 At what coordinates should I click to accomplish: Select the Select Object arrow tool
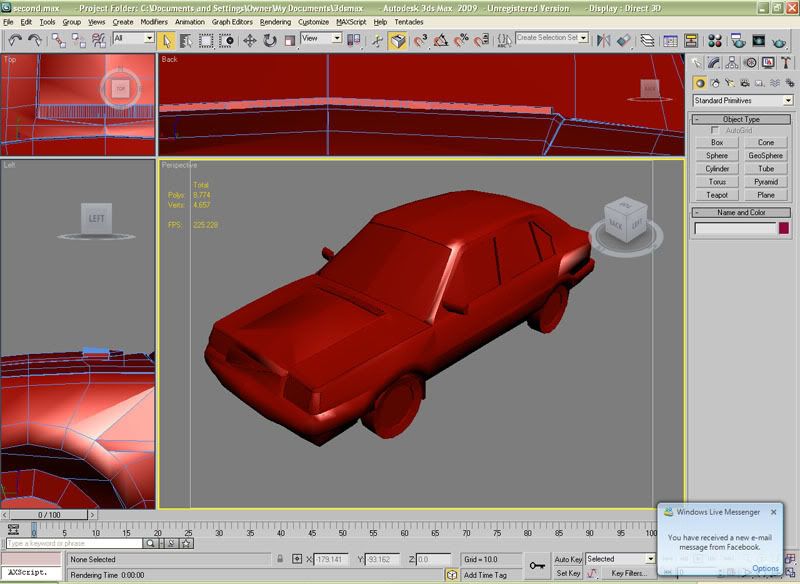pos(166,40)
